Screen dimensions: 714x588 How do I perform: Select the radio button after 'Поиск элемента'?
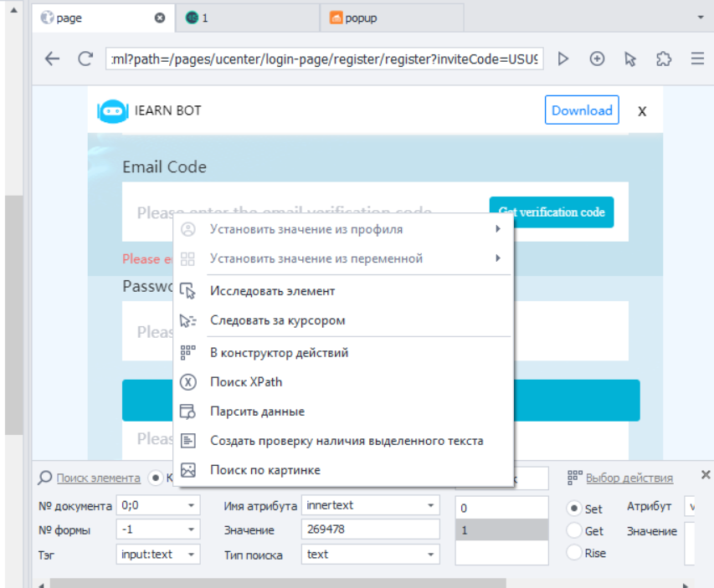click(x=156, y=478)
